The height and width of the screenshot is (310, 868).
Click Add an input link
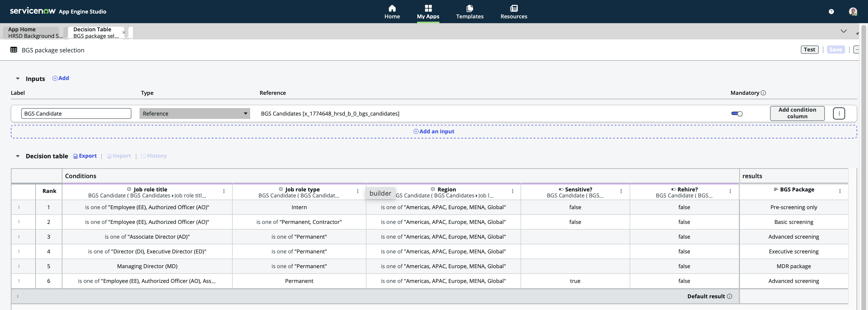coord(434,131)
